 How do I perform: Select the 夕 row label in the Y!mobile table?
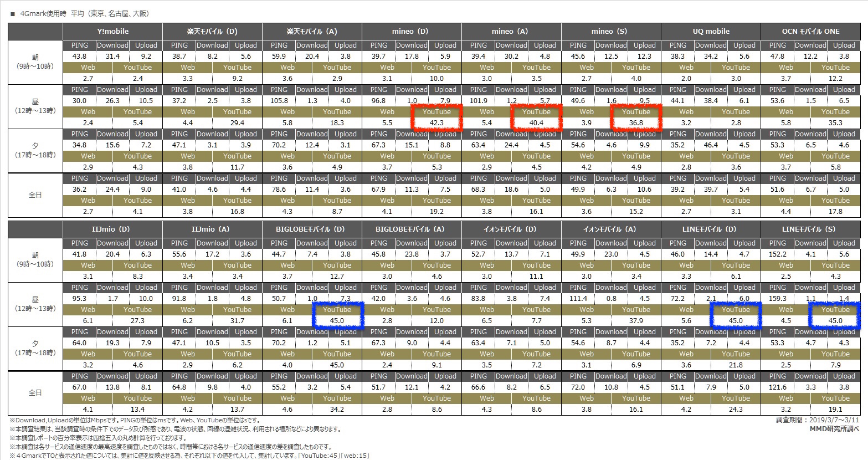tap(35, 151)
